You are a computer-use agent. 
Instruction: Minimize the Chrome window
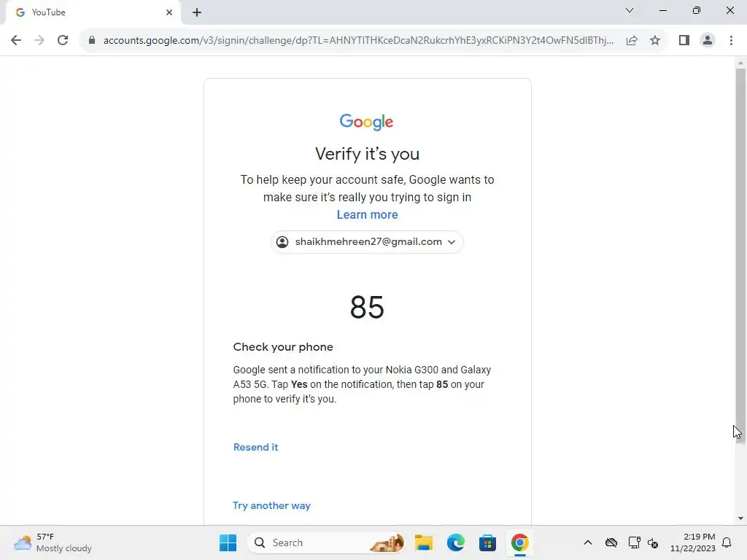click(663, 10)
